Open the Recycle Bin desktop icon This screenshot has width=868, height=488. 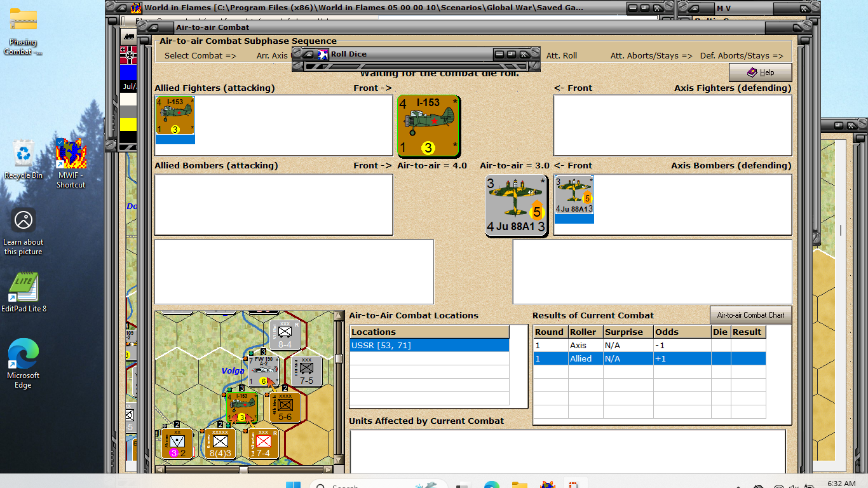click(24, 160)
